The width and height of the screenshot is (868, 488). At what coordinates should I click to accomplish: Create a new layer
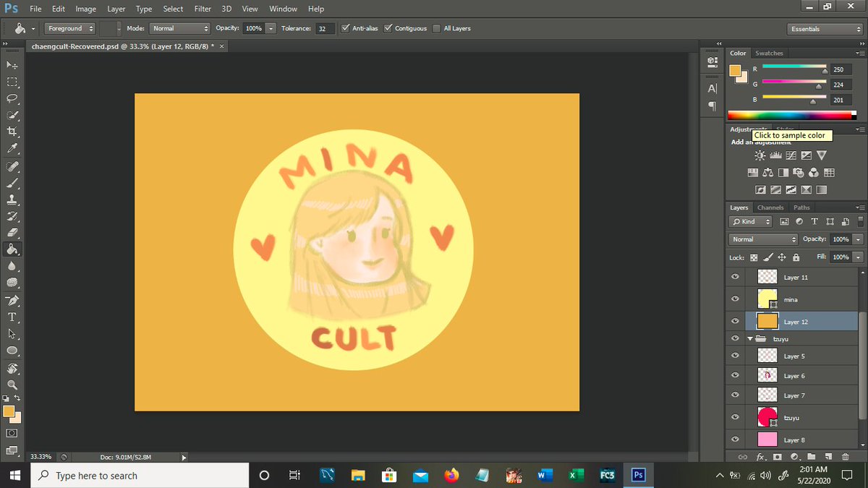(x=827, y=457)
